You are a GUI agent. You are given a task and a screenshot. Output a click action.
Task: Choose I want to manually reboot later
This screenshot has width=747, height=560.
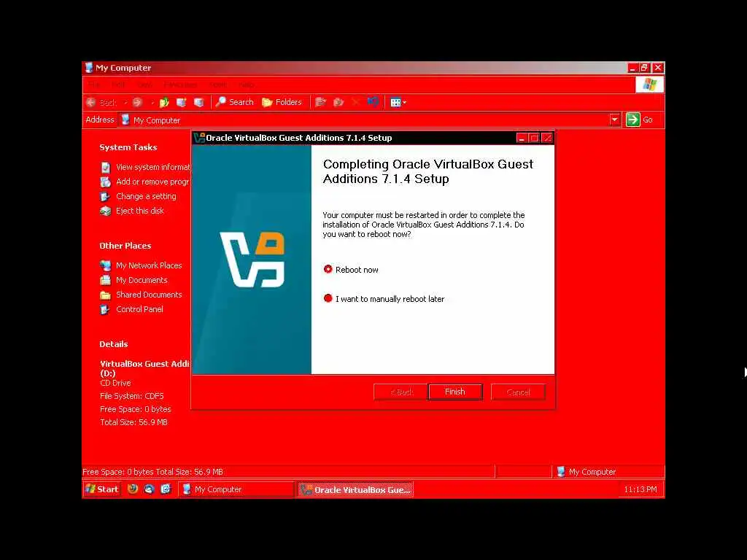click(x=384, y=298)
